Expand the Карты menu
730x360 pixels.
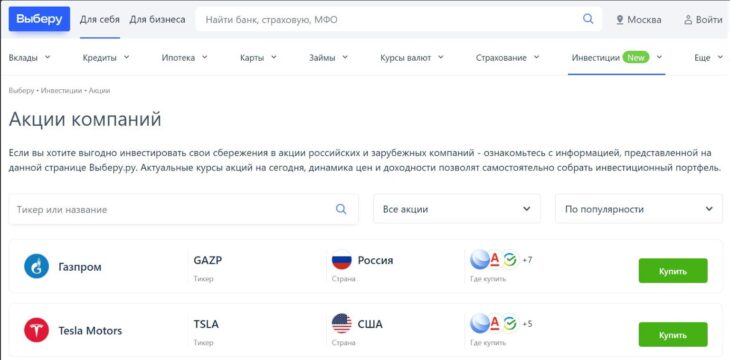click(x=258, y=58)
